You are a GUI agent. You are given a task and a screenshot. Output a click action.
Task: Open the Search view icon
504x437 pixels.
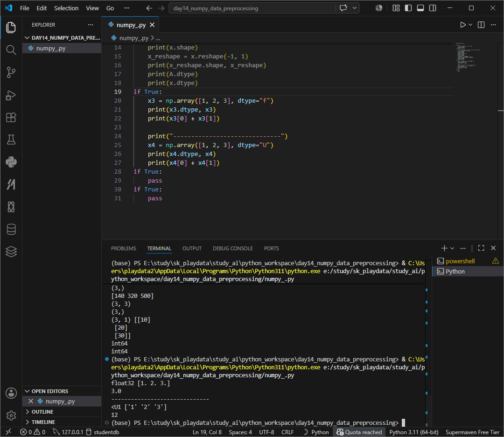pyautogui.click(x=11, y=50)
